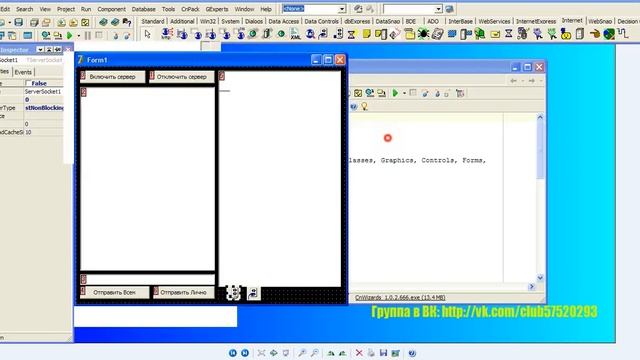Screen dimensions: 640x360
Task: Click the viewer bar help icon
Action: (412, 353)
